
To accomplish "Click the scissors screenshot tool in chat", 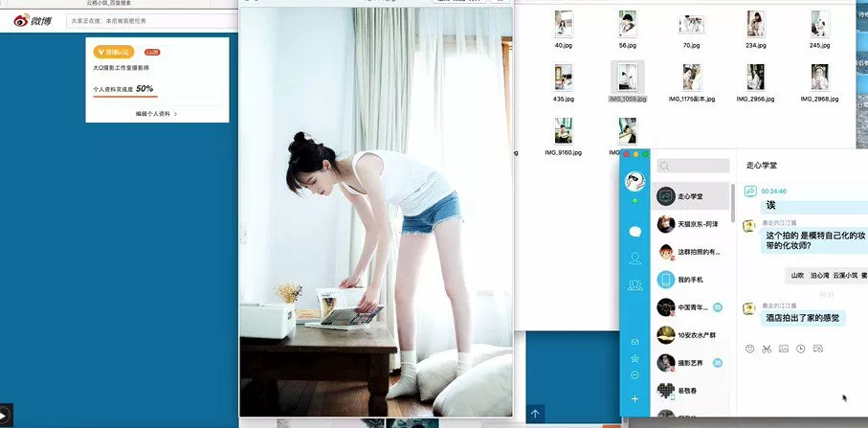I will (767, 349).
